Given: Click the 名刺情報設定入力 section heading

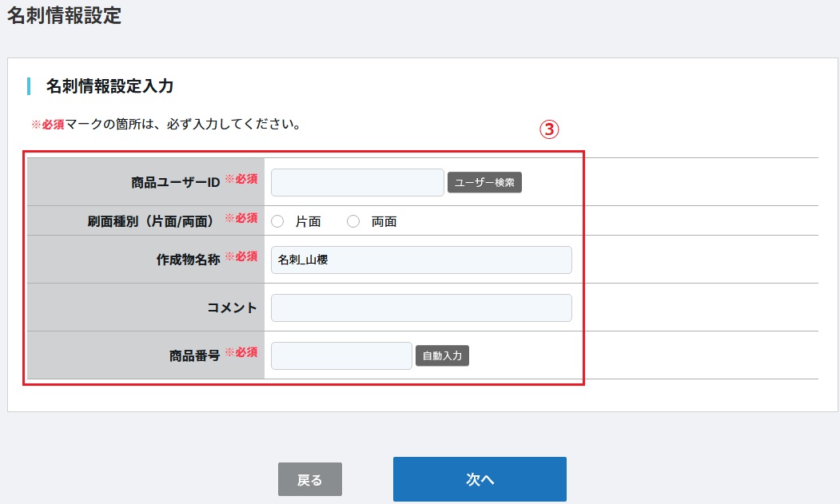Looking at the screenshot, I should (x=109, y=86).
